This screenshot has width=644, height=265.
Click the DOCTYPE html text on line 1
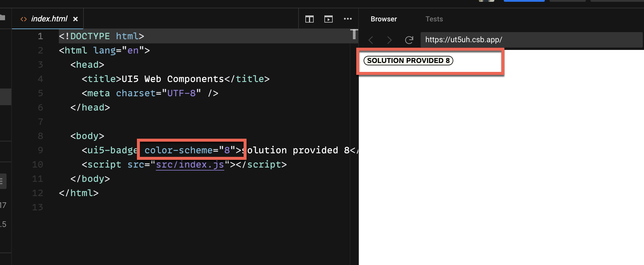pos(101,36)
